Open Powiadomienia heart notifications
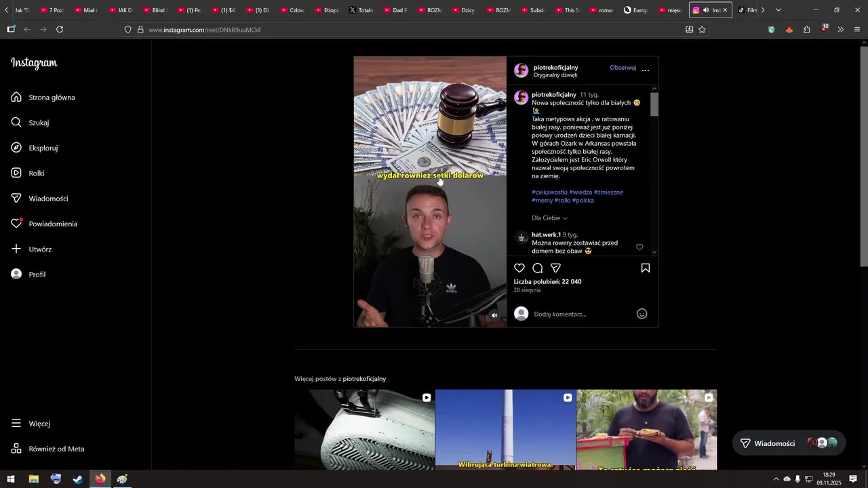Image resolution: width=868 pixels, height=488 pixels. click(x=53, y=224)
